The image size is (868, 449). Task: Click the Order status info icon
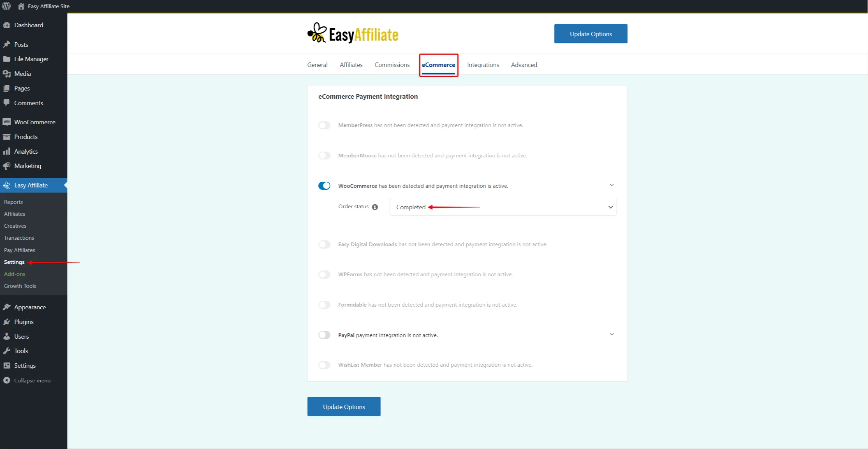click(x=375, y=207)
